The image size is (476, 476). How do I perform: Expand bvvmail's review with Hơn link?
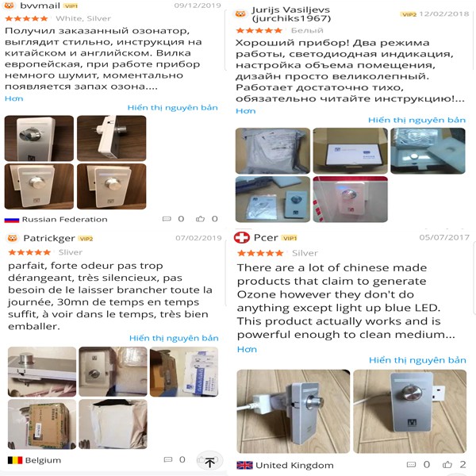tap(14, 98)
